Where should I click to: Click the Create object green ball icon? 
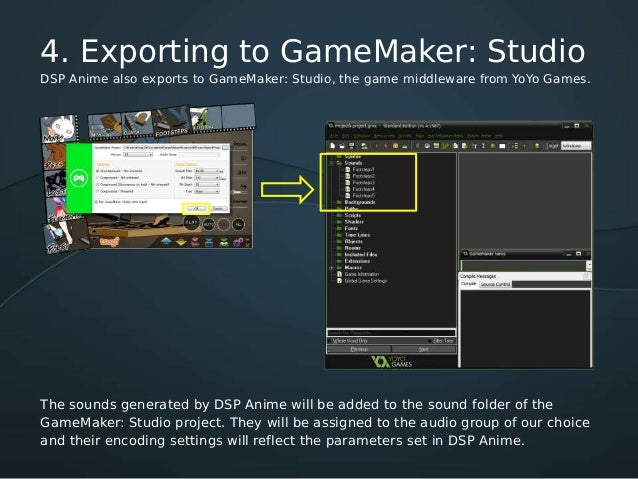pyautogui.click(x=493, y=146)
